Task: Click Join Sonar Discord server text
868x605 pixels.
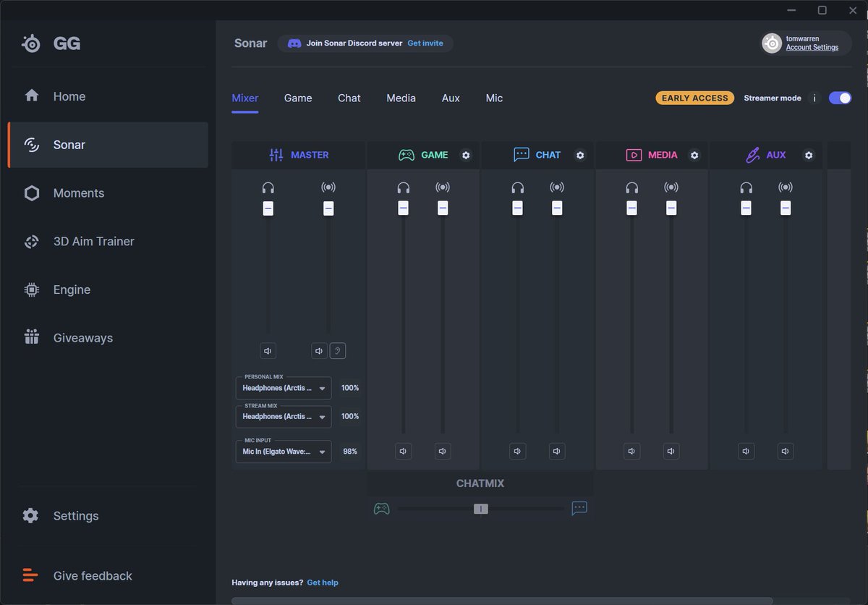Action: (x=354, y=43)
